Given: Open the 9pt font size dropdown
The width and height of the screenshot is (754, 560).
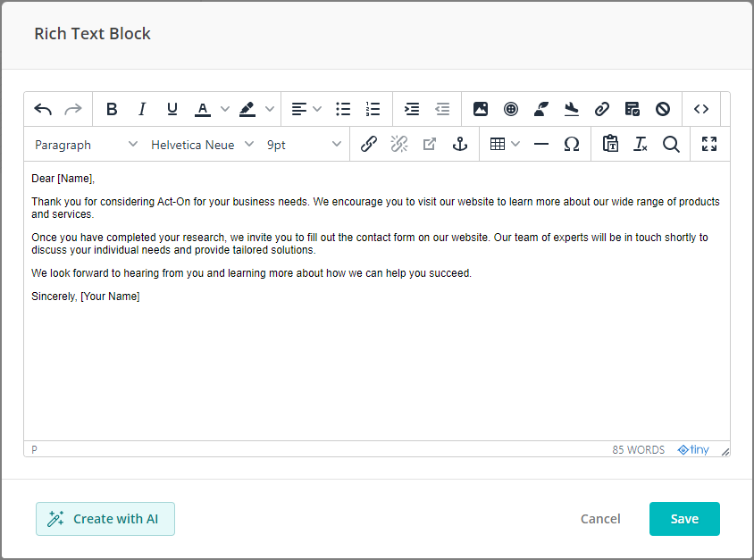Looking at the screenshot, I should coord(304,144).
